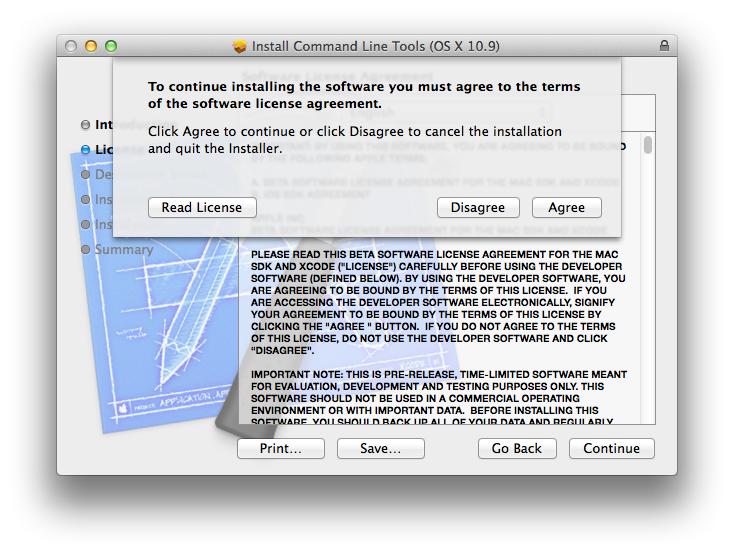Click the Agree button
734x554 pixels.
(x=566, y=207)
